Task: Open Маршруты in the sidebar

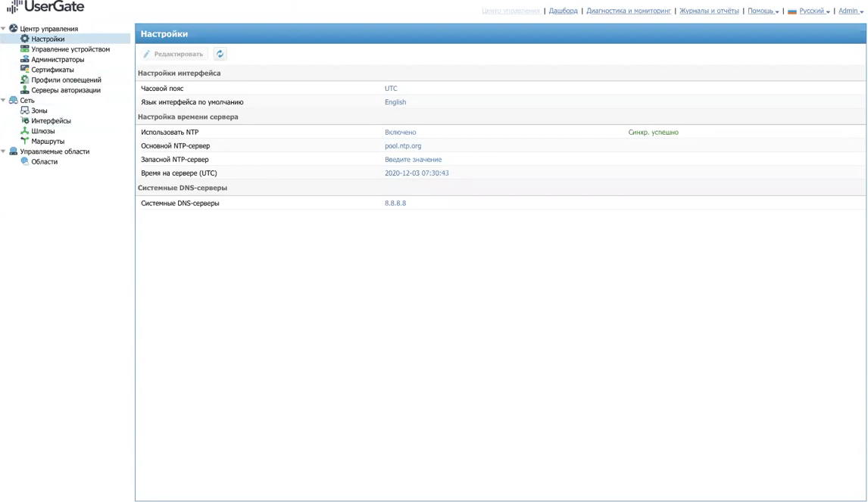Action: click(48, 141)
